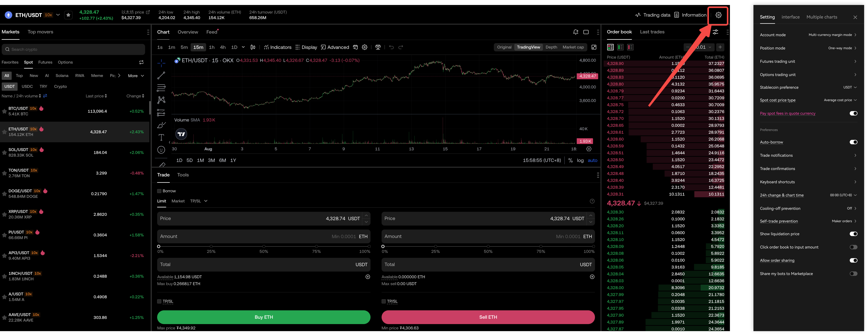Disable the Auto-borrow toggle
The height and width of the screenshot is (335, 868).
[853, 142]
